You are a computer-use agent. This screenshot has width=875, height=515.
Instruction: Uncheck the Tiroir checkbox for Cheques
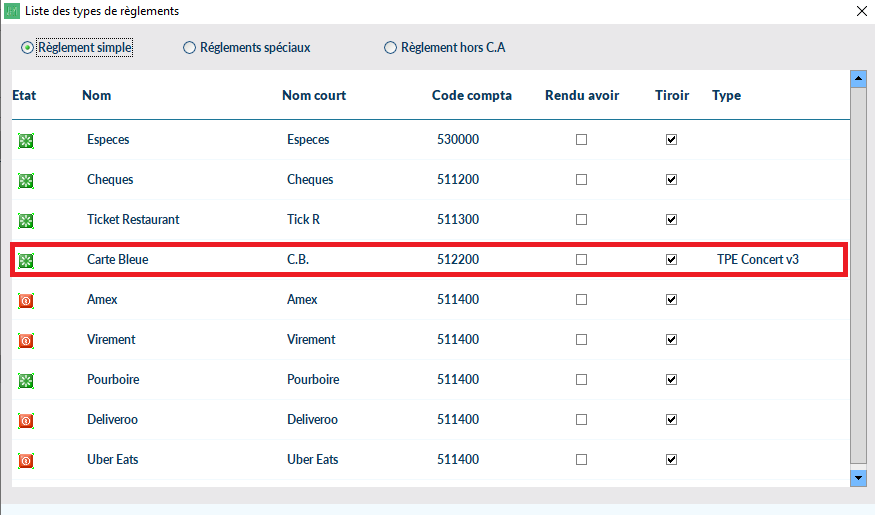point(671,180)
